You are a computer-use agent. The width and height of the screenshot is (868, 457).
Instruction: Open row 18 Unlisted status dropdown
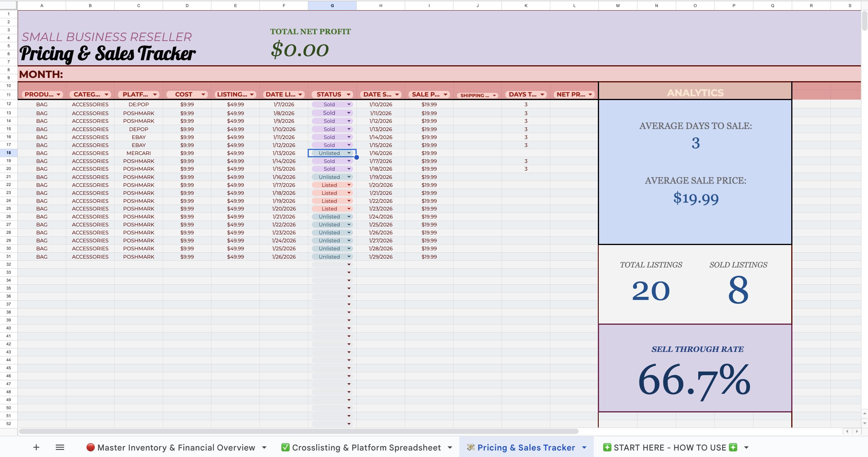pos(349,153)
